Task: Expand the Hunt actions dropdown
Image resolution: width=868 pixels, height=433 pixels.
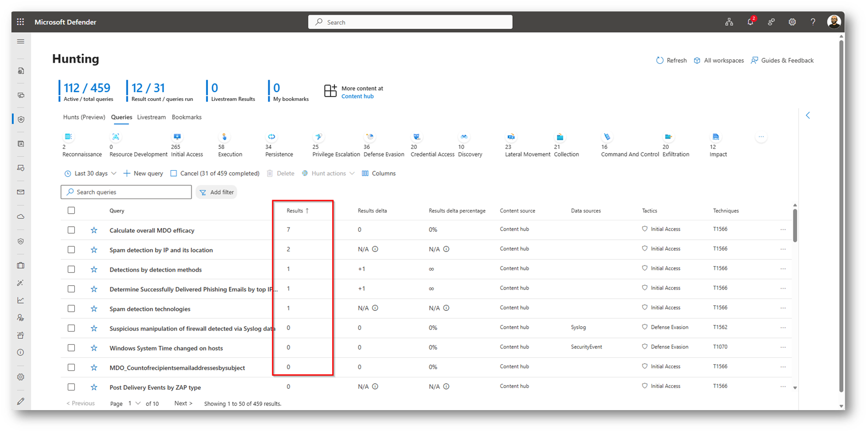Action: tap(328, 173)
